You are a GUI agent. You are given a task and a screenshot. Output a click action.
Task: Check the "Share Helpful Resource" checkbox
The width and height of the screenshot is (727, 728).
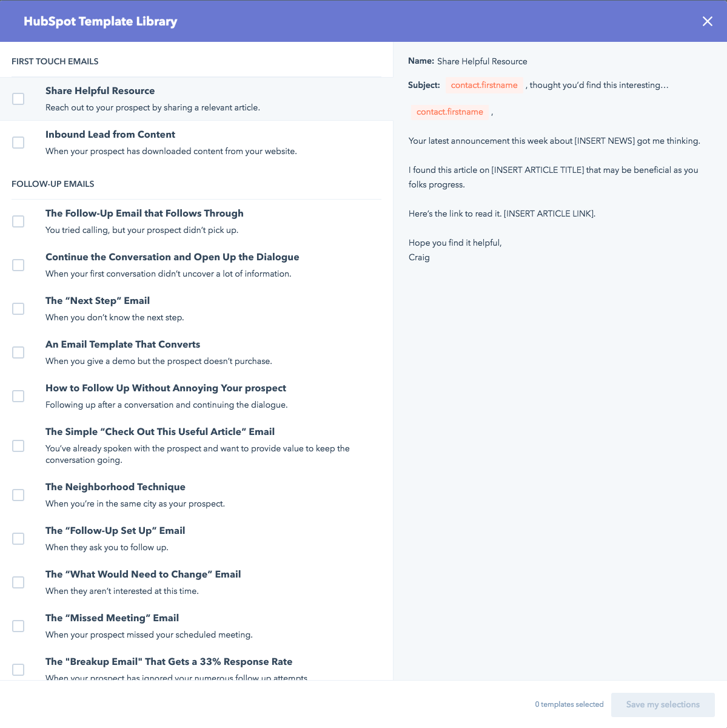point(18,98)
